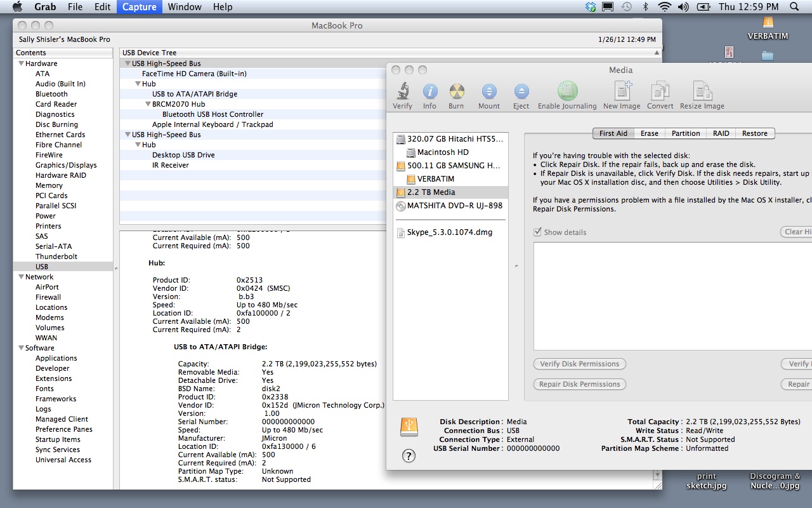The image size is (812, 508).
Task: Select FaceTime HD Camera (Built-in) device
Action: pyautogui.click(x=194, y=74)
